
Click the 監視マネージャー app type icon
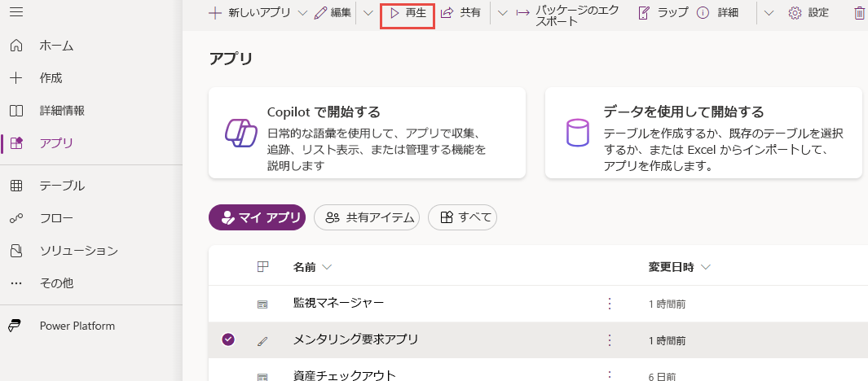(262, 304)
